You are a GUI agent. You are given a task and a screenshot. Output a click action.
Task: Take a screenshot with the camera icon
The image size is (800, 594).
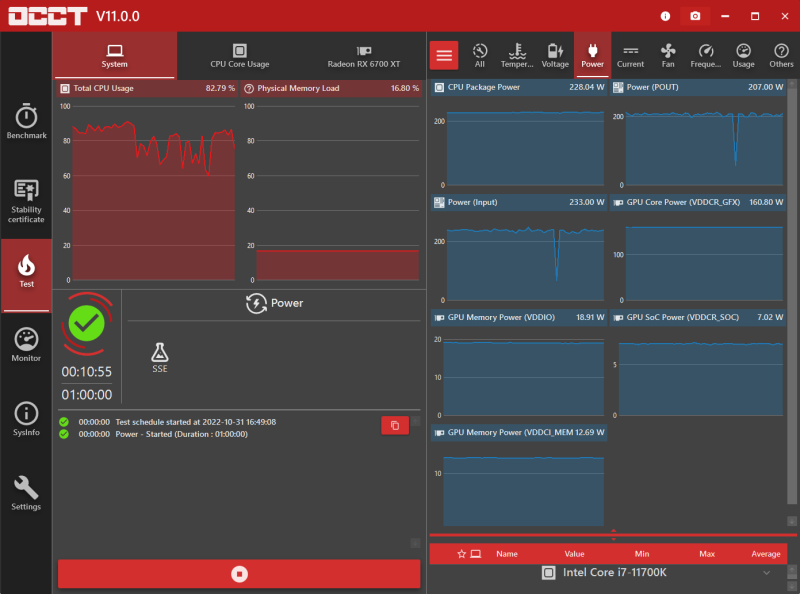click(x=695, y=15)
